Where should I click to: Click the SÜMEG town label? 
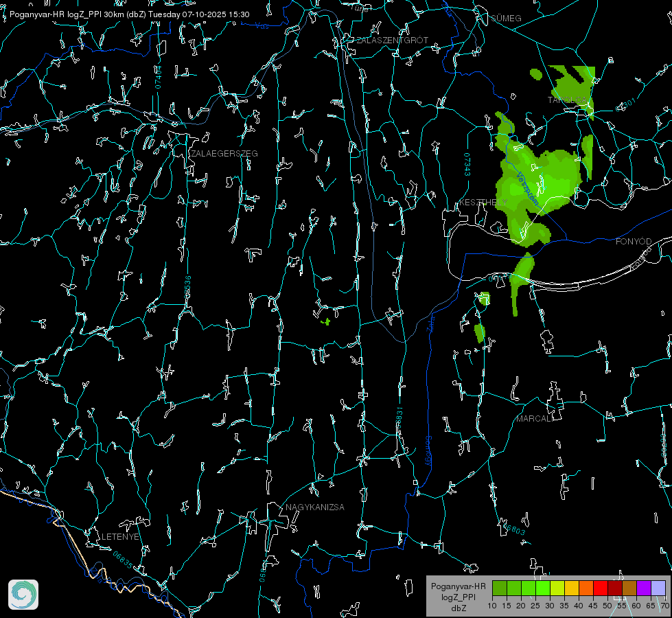tap(506, 18)
